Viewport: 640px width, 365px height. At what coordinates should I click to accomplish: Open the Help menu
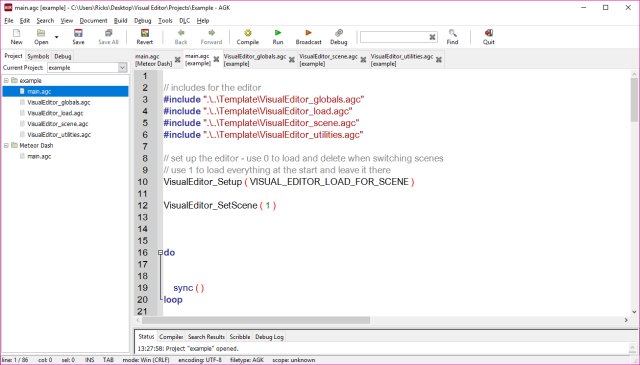pos(203,20)
